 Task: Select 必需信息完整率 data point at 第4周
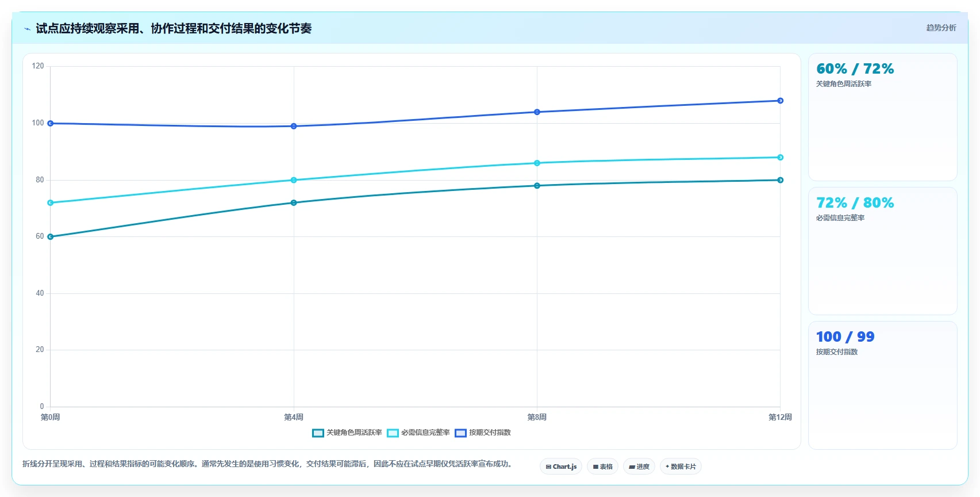pyautogui.click(x=294, y=180)
